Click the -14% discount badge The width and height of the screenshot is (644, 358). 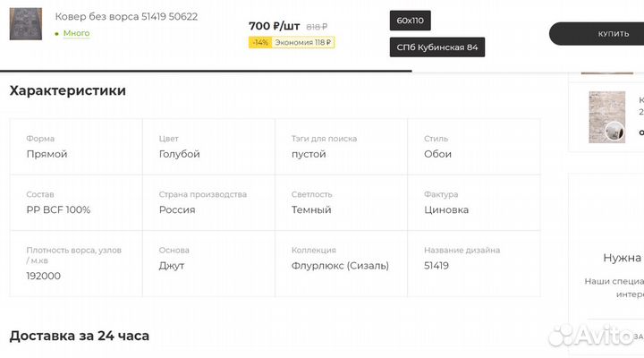[x=259, y=42]
